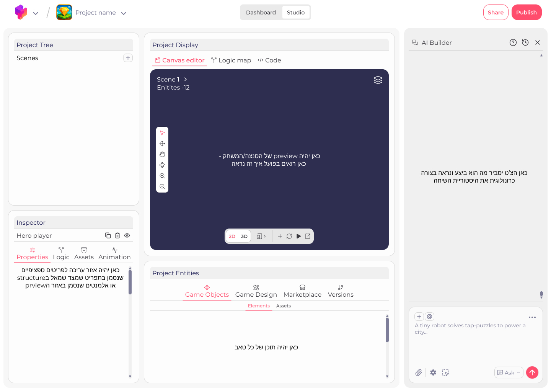Open the layers stack icon
Screen dimensions: 551x392
pos(378,80)
